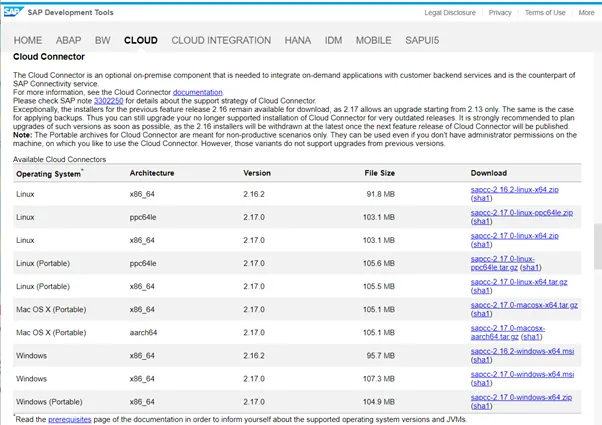Open the MOBILE tab
The image size is (602, 425).
click(374, 40)
